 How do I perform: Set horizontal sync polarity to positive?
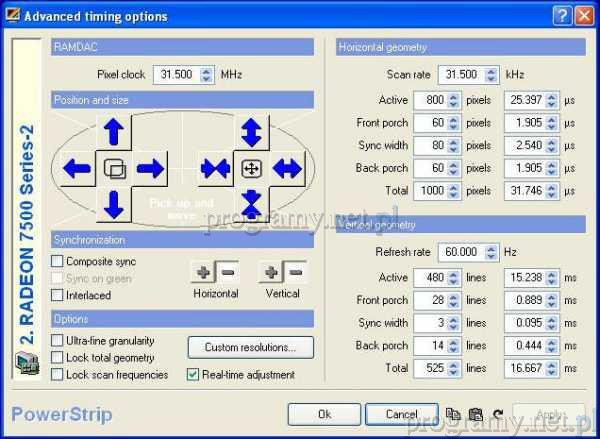203,272
